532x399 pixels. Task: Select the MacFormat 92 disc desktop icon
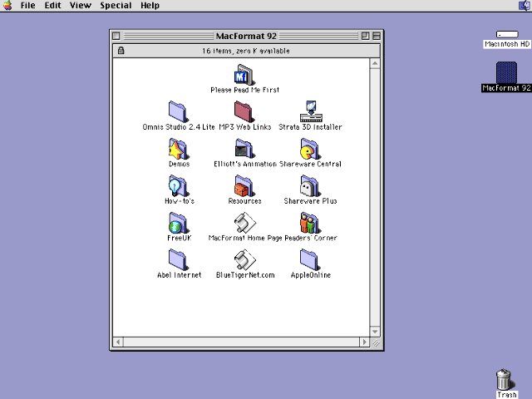pyautogui.click(x=506, y=72)
